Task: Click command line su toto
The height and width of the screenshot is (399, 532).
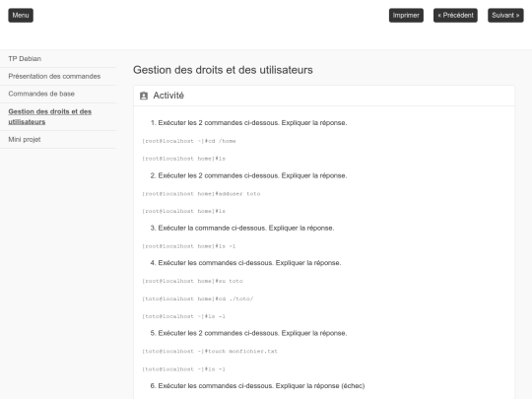Action: [x=192, y=281]
